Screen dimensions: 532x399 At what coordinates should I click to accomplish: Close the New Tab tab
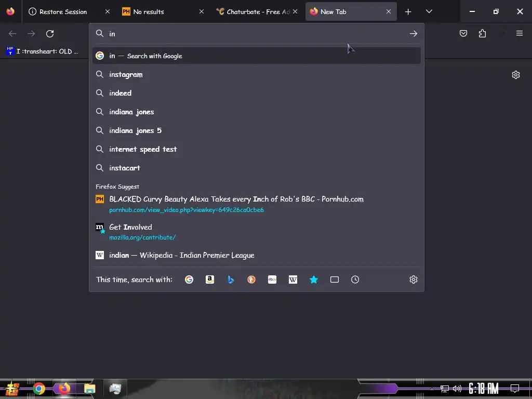389,12
